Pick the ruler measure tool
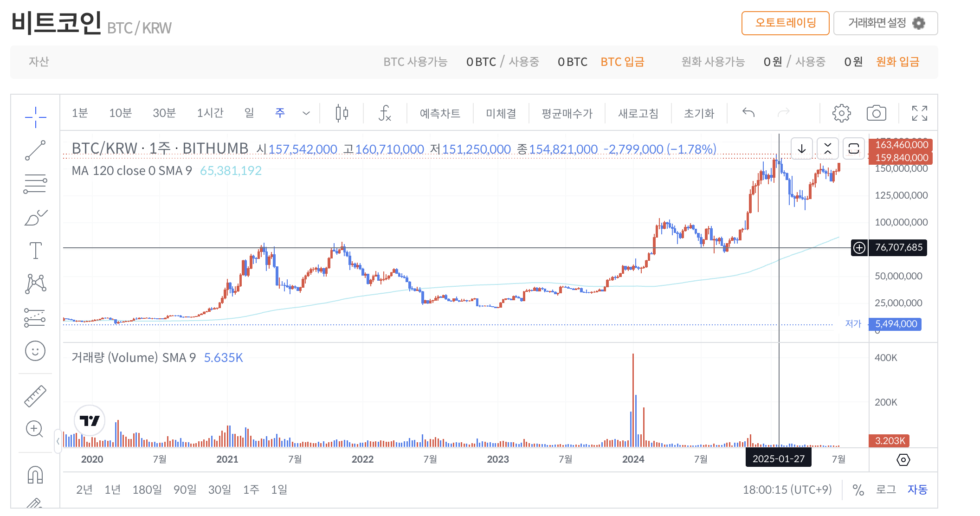Viewport: 980px width, 516px height. [35, 396]
